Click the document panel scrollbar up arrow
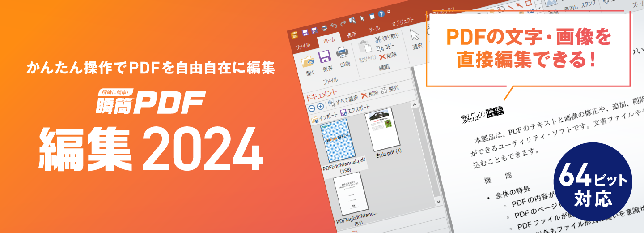This screenshot has width=644, height=233. coord(415,104)
